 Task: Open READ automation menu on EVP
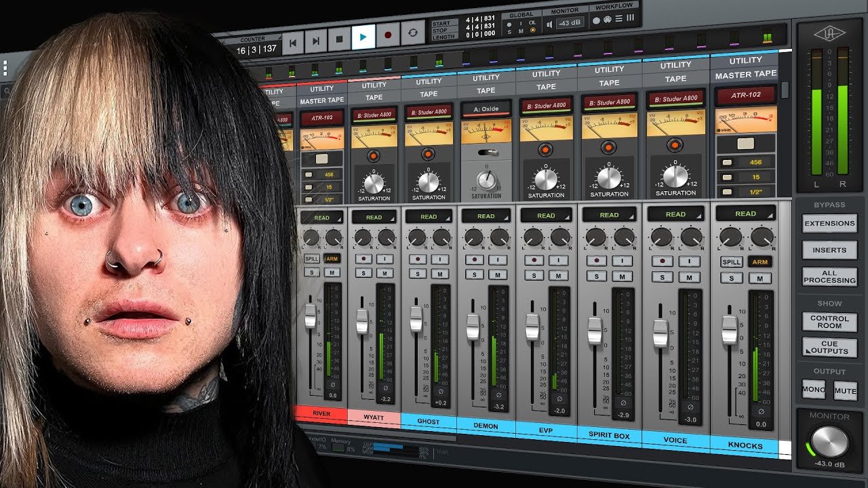[546, 216]
